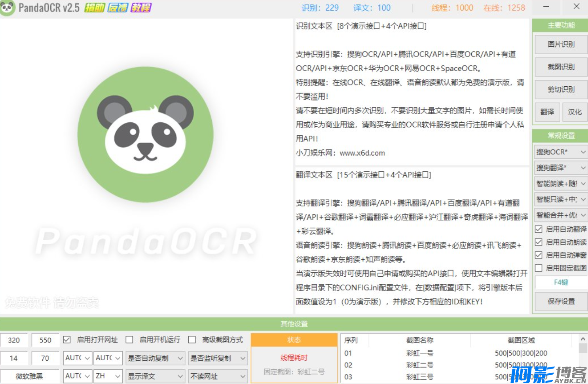Click the 截图名称 column header
Screen dimensions: 588x384
point(419,340)
